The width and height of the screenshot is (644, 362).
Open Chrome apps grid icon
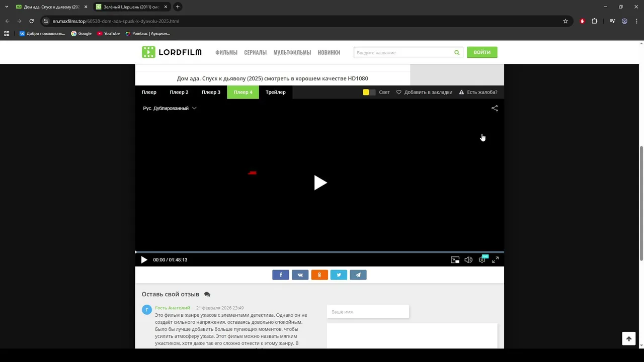tap(7, 34)
